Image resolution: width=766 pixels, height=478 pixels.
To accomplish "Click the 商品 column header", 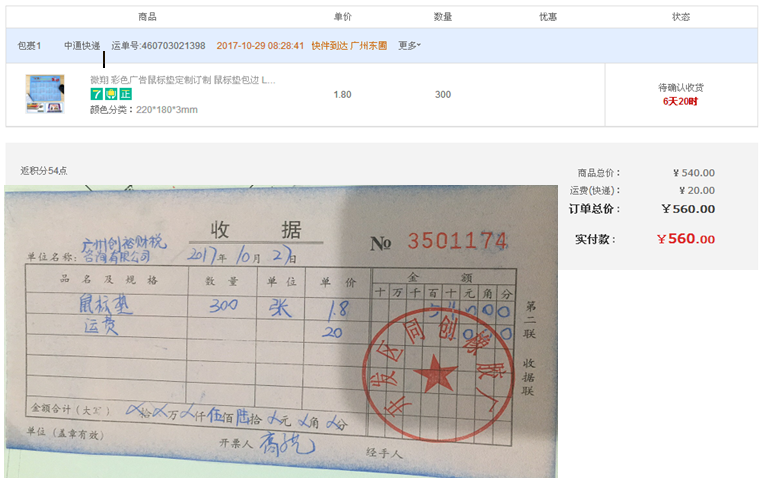I will 147,17.
